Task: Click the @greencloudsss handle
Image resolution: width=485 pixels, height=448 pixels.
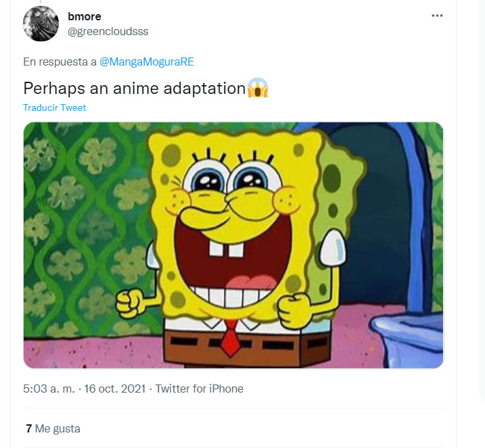Action: 108,31
